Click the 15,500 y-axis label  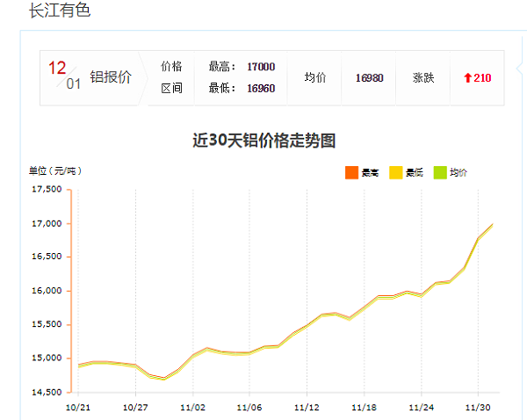[47, 324]
